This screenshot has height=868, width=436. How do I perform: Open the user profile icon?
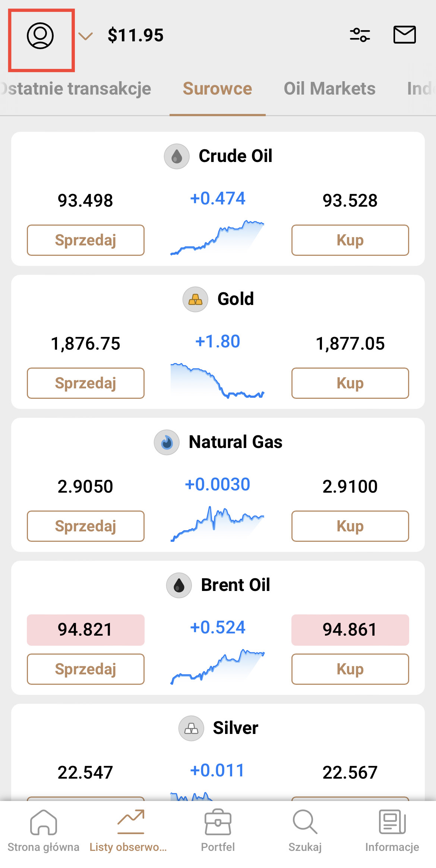point(40,36)
